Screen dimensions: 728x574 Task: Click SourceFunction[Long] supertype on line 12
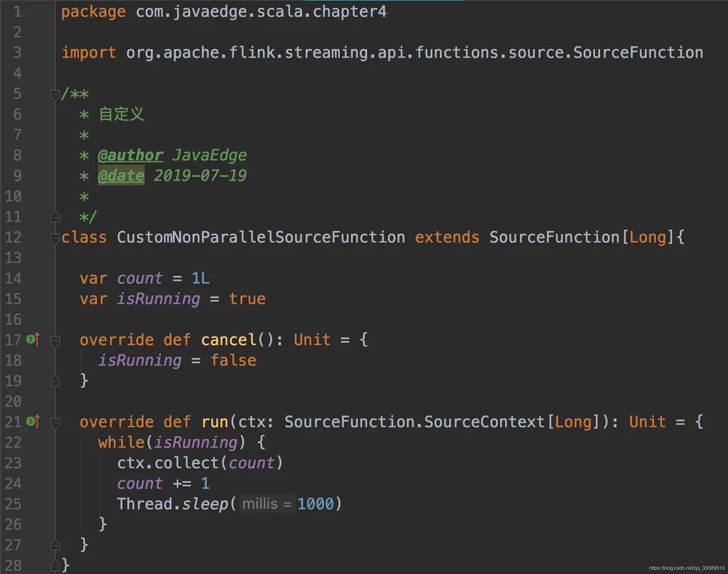[x=582, y=237]
